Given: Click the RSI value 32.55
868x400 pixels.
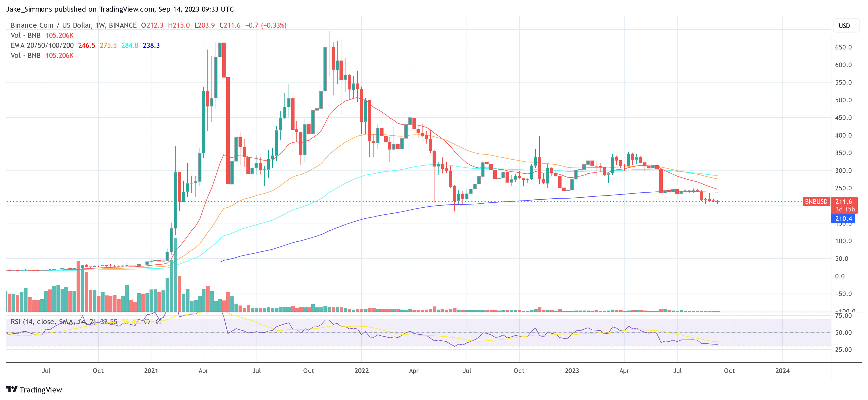Looking at the screenshot, I should pyautogui.click(x=109, y=322).
